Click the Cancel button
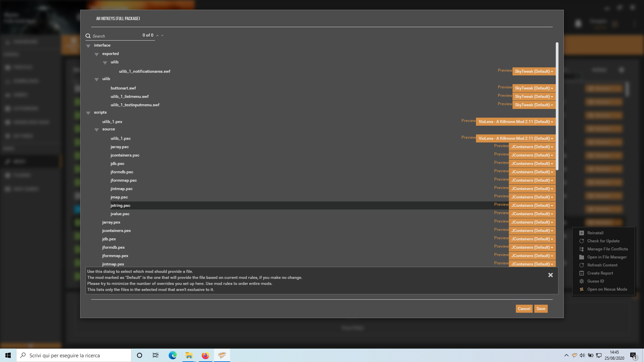The image size is (644, 362). [524, 309]
